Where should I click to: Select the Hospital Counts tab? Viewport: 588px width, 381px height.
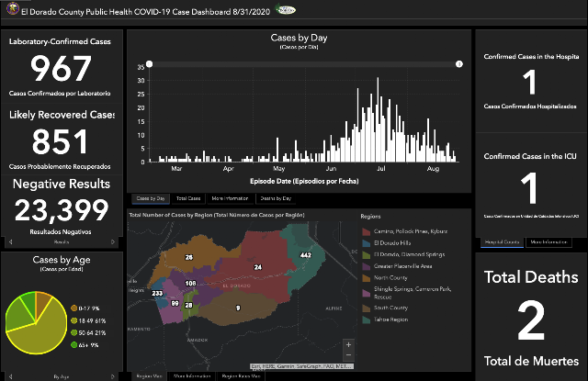click(502, 242)
